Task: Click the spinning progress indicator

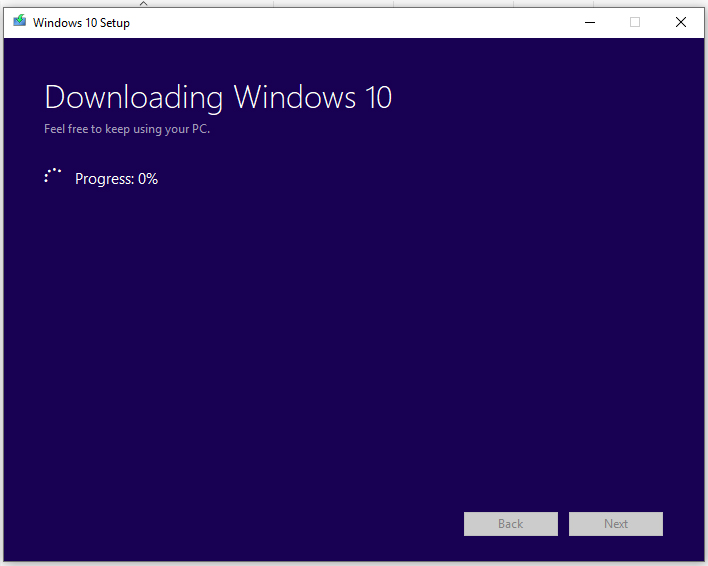Action: pos(52,176)
